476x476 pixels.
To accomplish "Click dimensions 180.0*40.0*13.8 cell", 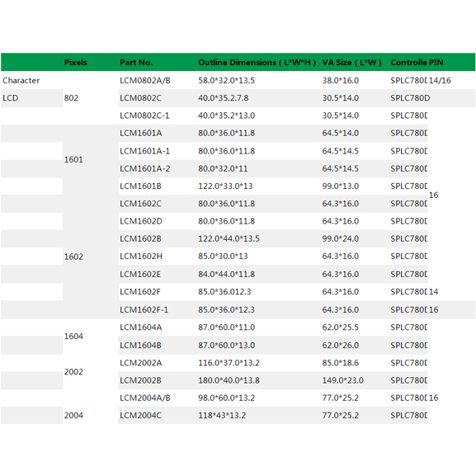I will [229, 380].
